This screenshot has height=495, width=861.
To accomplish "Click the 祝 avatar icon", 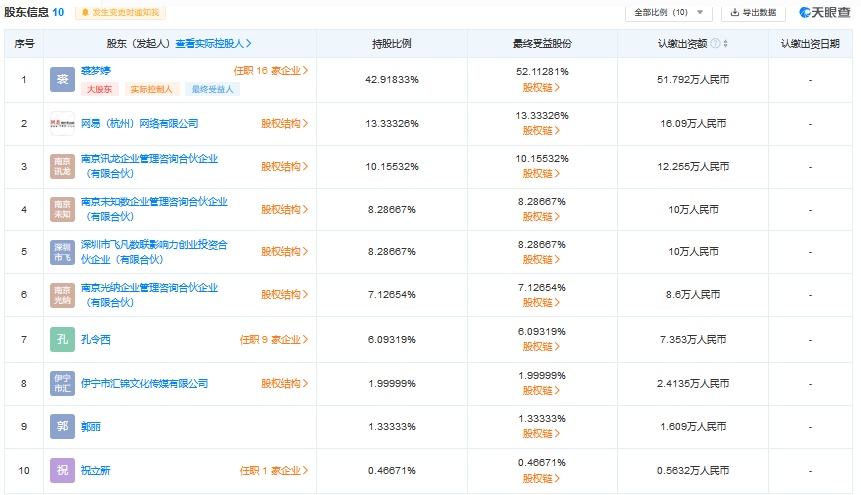I will (x=62, y=470).
